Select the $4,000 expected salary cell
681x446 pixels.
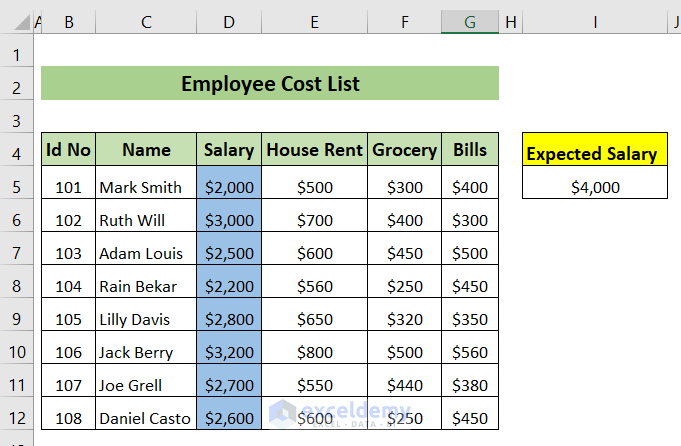(x=594, y=187)
